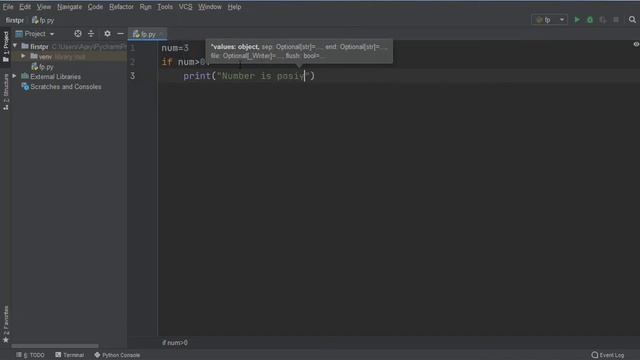
Task: Click the Project panel horizontal scrollbar
Action: [55, 346]
